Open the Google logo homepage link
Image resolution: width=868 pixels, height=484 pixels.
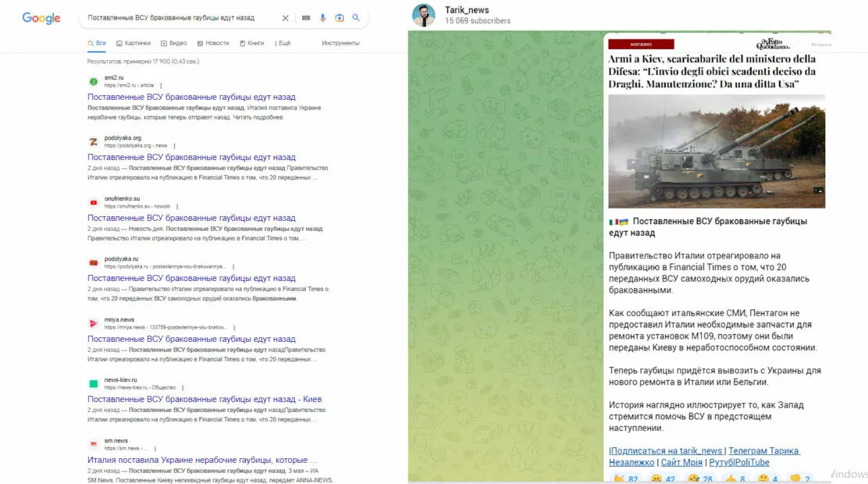(41, 18)
